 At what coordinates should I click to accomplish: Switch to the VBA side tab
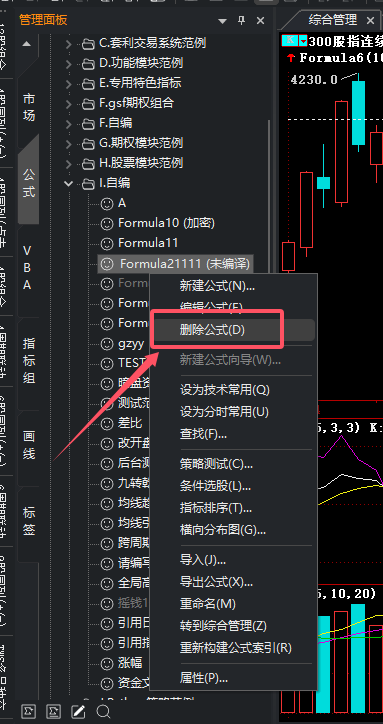pyautogui.click(x=28, y=268)
